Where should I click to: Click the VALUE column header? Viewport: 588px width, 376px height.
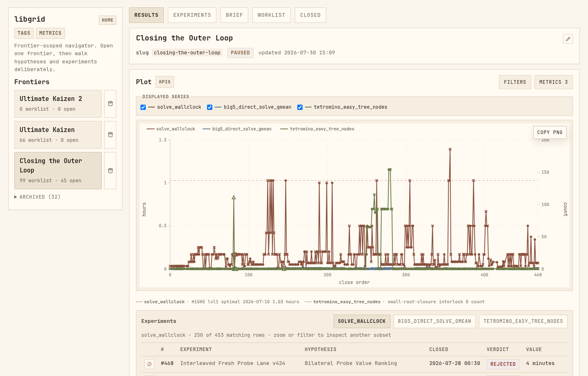tap(534, 349)
